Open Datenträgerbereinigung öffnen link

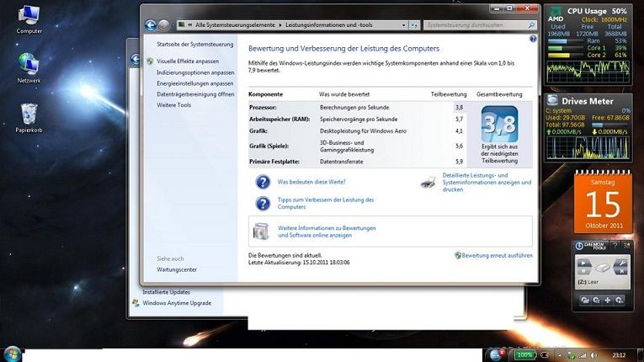(x=195, y=94)
